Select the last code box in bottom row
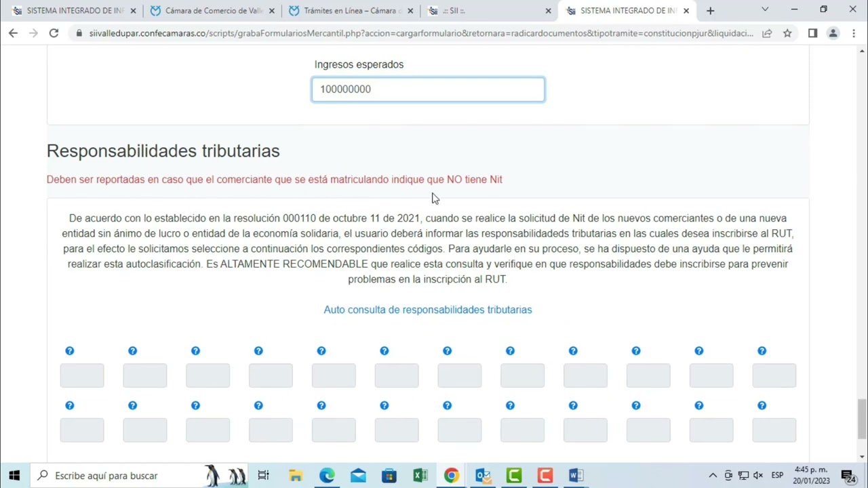The height and width of the screenshot is (488, 868). [x=774, y=430]
